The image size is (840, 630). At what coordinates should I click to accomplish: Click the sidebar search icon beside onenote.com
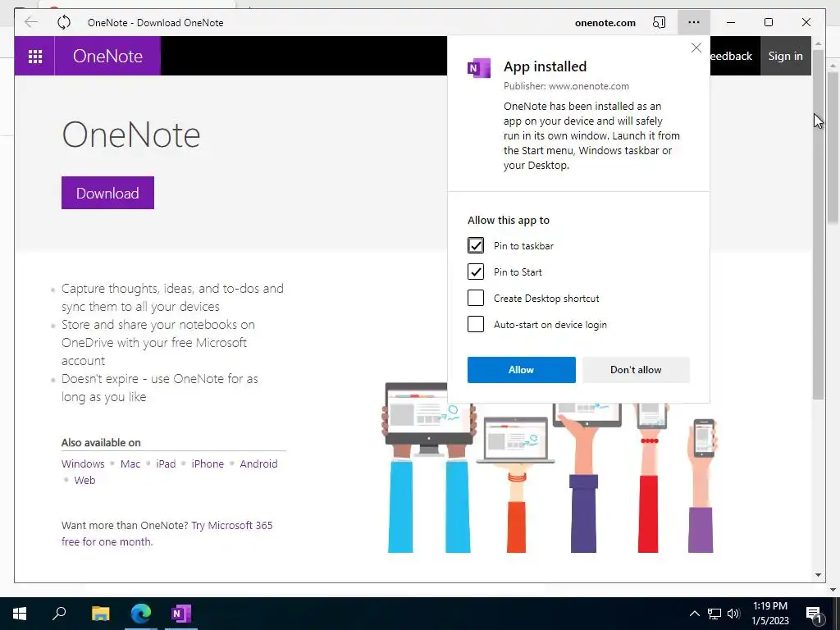point(659,22)
